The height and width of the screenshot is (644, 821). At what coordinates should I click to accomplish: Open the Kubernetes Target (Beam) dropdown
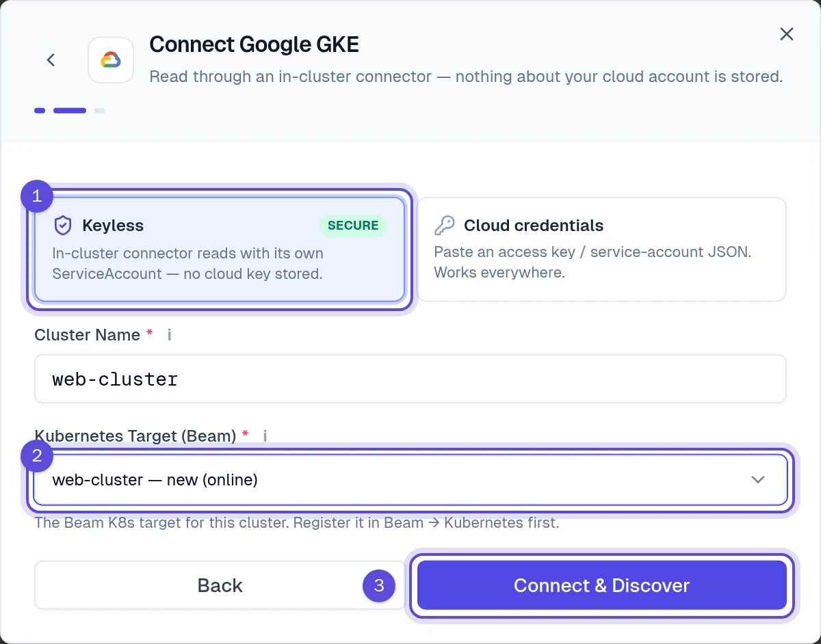(x=410, y=480)
